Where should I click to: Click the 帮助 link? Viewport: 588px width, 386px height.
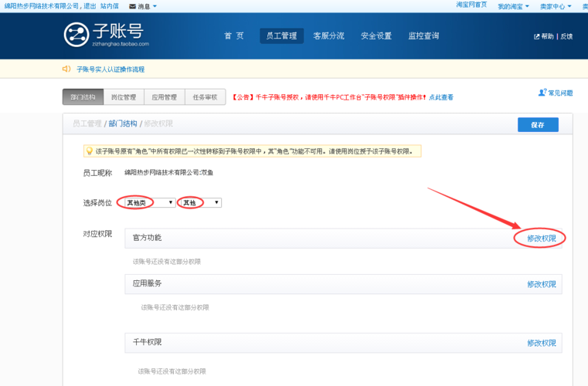click(548, 36)
